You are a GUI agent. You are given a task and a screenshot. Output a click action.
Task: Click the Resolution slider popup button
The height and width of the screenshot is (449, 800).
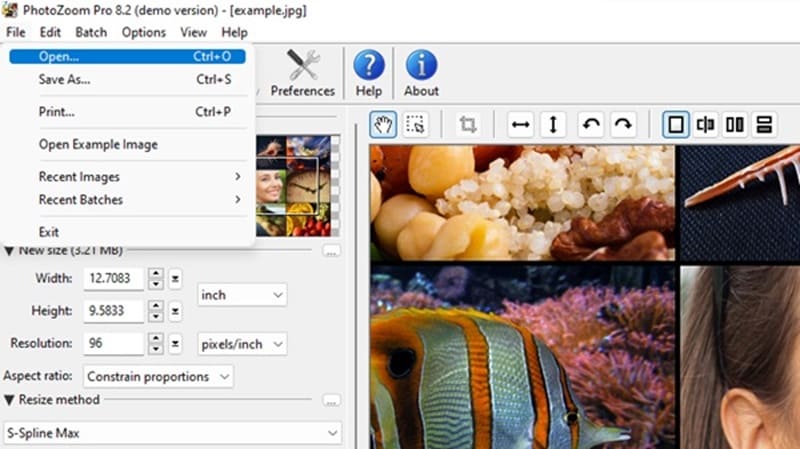pyautogui.click(x=175, y=344)
